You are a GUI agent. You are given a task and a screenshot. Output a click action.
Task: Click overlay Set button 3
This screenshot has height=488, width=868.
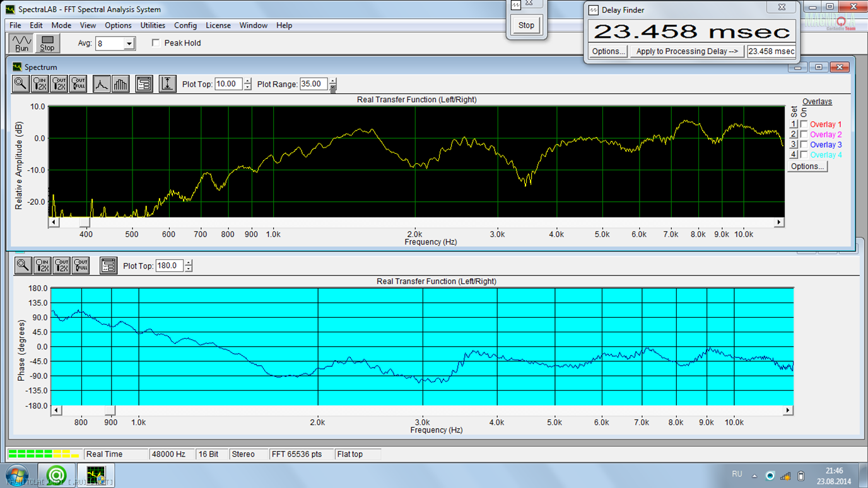[794, 144]
